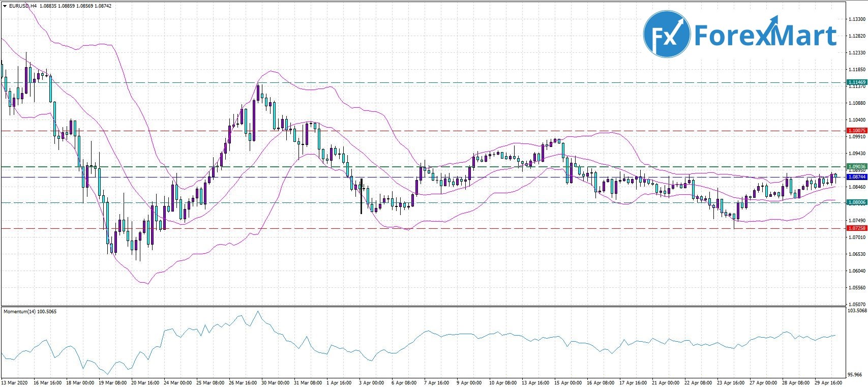Select the 1.09036 green price level tag
This screenshot has height=387, width=868.
[857, 166]
